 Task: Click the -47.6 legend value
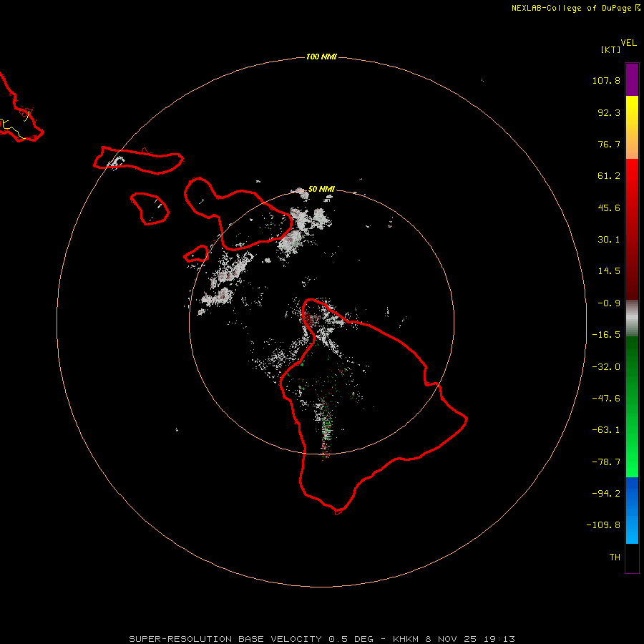click(x=606, y=399)
